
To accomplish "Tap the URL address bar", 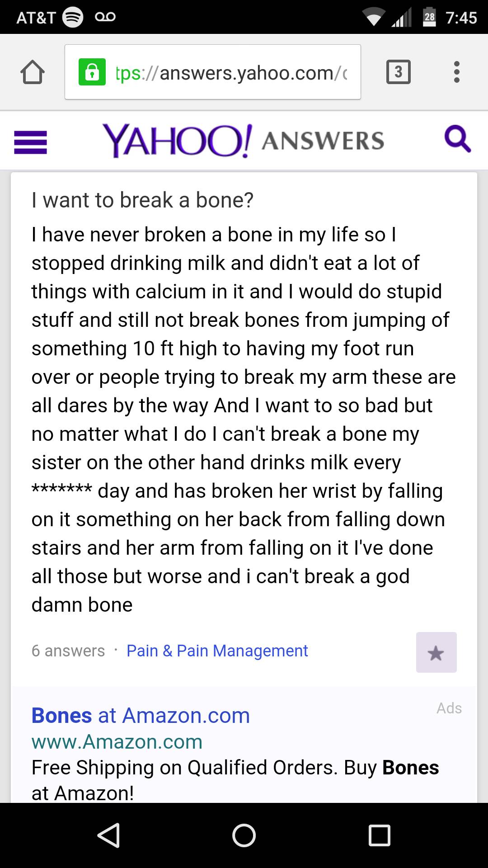I will 226,71.
